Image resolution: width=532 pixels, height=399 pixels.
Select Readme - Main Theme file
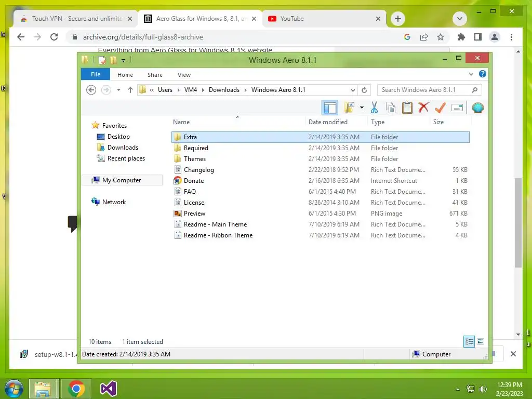click(320, 224)
